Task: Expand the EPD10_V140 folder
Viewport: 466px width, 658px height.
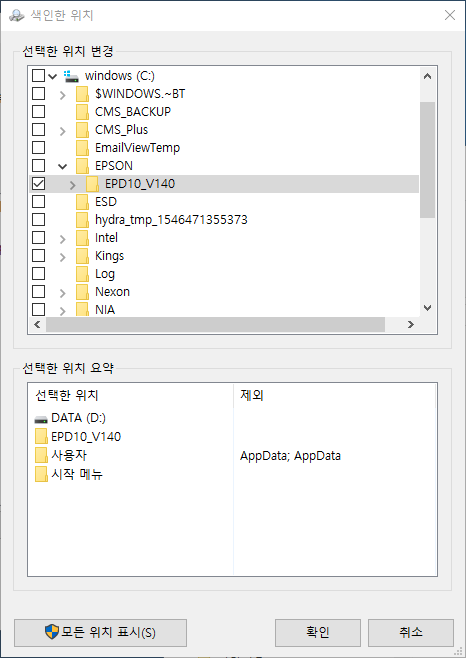Action: coord(73,185)
